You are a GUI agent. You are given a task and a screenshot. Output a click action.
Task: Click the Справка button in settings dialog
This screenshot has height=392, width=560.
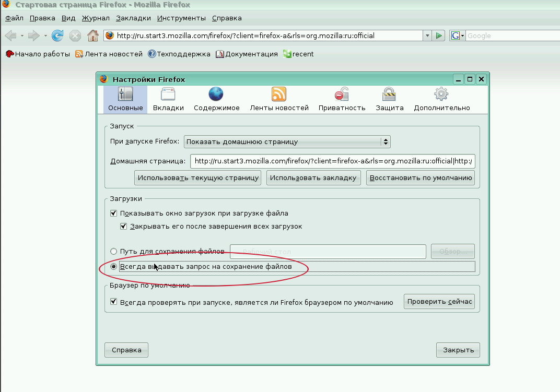tap(126, 350)
